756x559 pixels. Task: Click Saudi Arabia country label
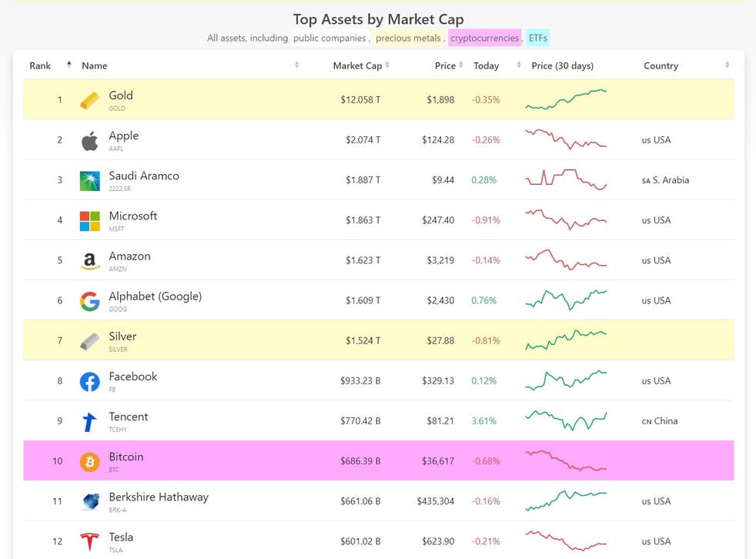click(x=665, y=180)
